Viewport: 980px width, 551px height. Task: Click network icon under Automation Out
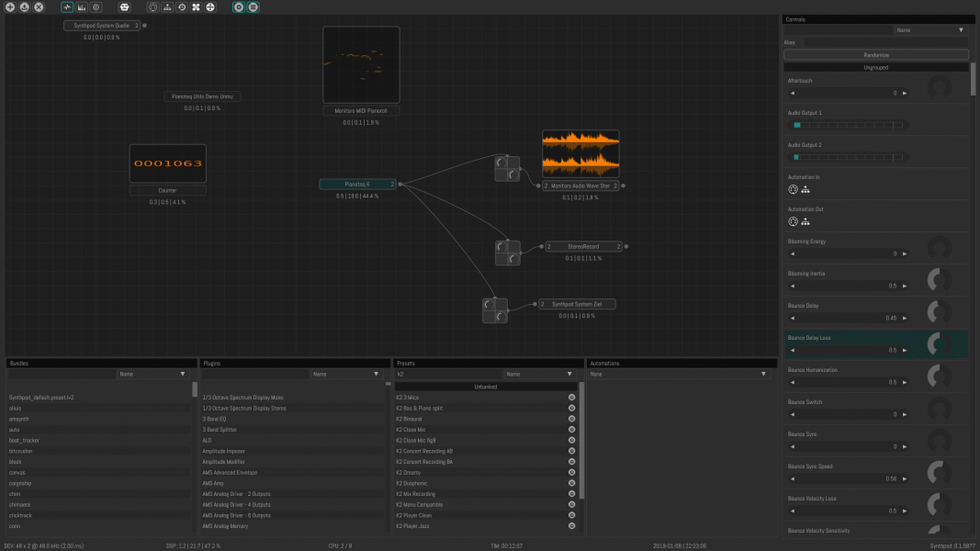point(805,221)
